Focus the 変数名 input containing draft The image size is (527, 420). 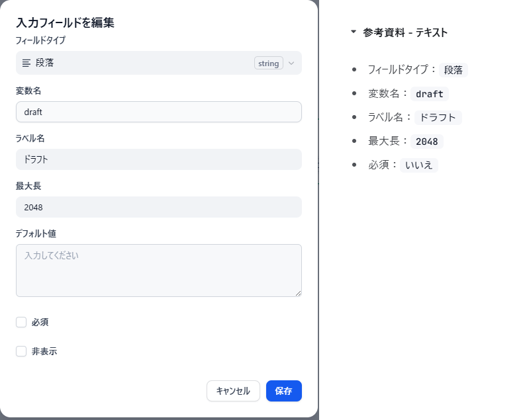coord(158,112)
